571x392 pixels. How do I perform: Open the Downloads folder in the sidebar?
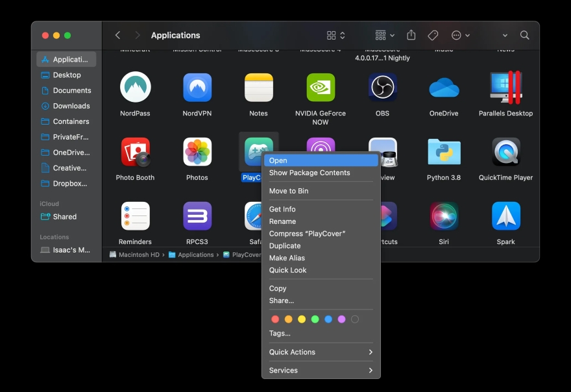(73, 106)
